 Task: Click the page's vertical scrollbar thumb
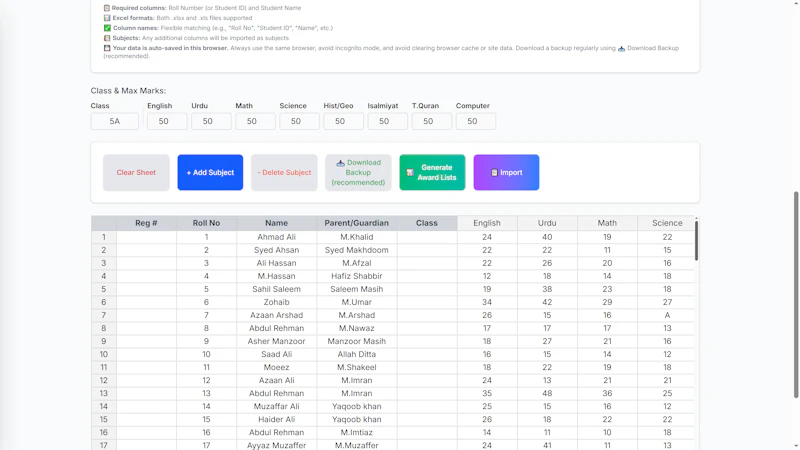click(x=796, y=295)
